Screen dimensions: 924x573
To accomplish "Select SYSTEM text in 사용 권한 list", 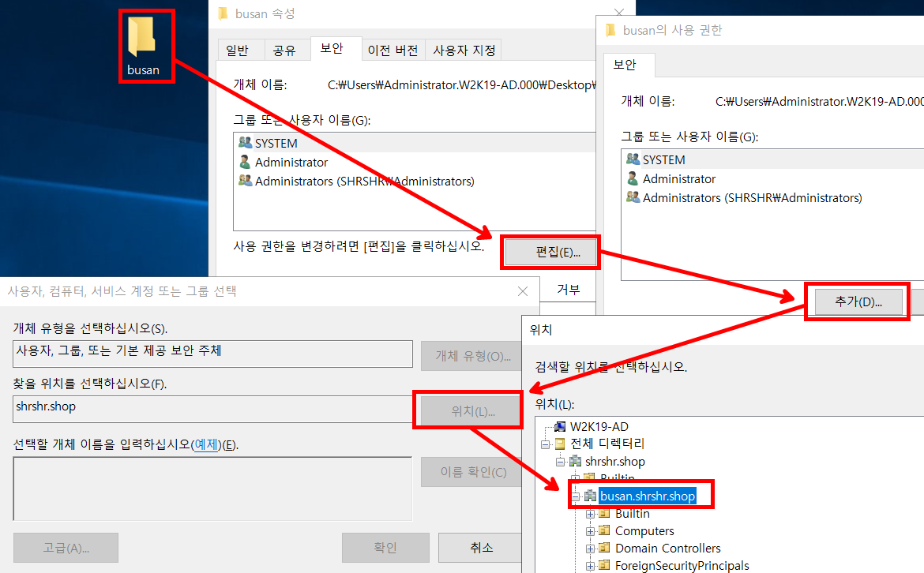I will pyautogui.click(x=663, y=159).
